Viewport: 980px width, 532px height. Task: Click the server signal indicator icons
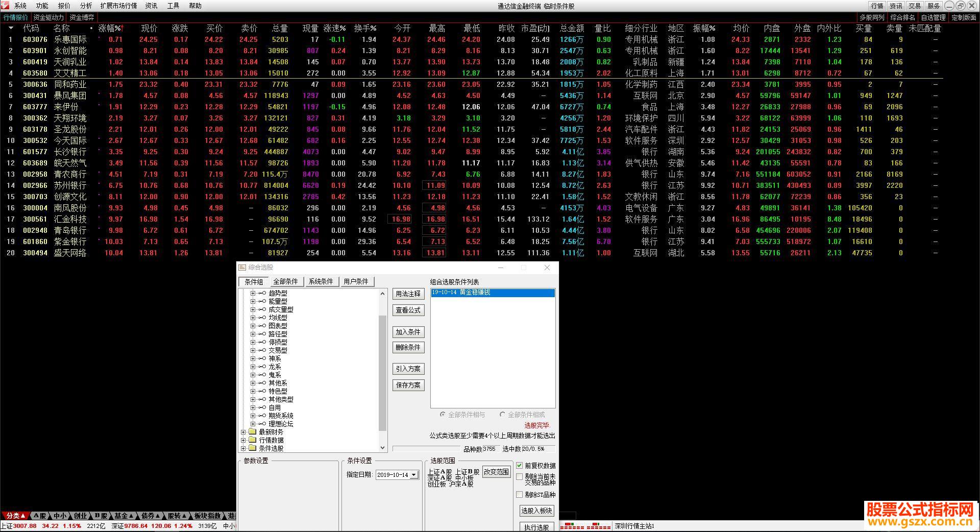pyautogui.click(x=585, y=526)
